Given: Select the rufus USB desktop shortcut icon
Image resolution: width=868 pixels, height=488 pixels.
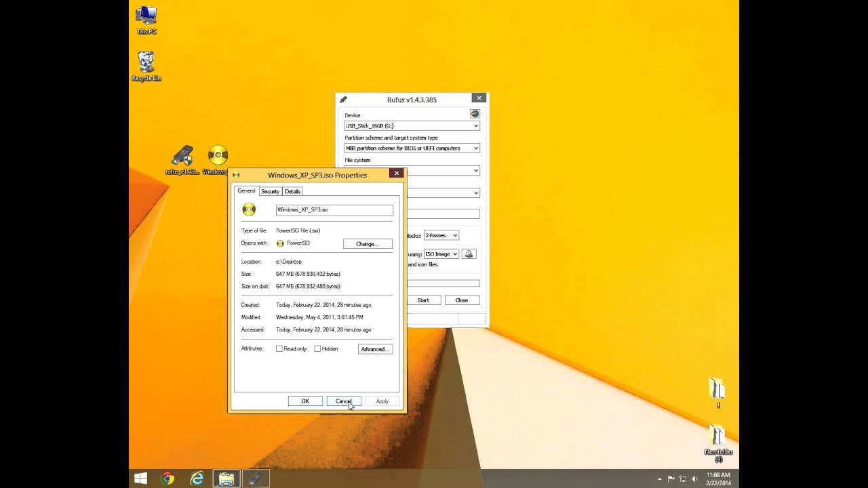Looking at the screenshot, I should (x=182, y=160).
